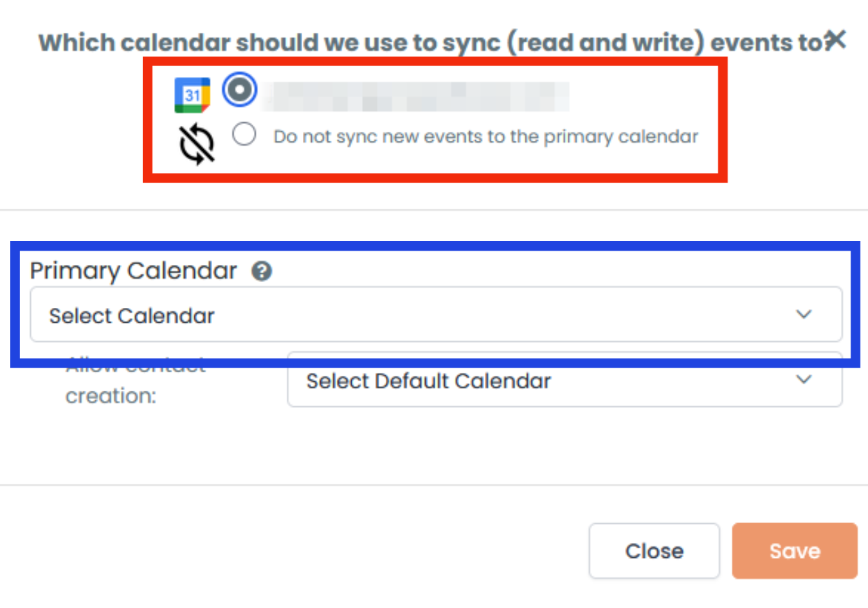
Task: Click the Google Calendar icon
Action: 192,95
